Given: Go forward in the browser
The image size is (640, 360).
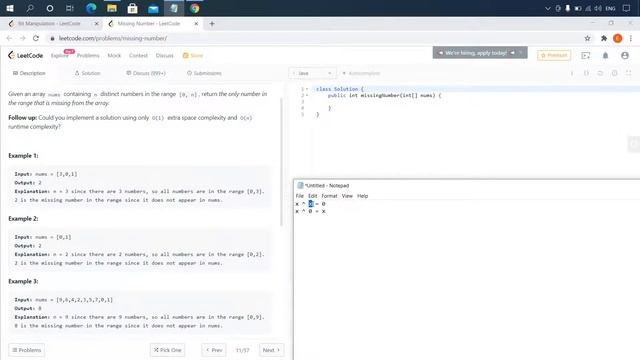Looking at the screenshot, I should [22, 38].
